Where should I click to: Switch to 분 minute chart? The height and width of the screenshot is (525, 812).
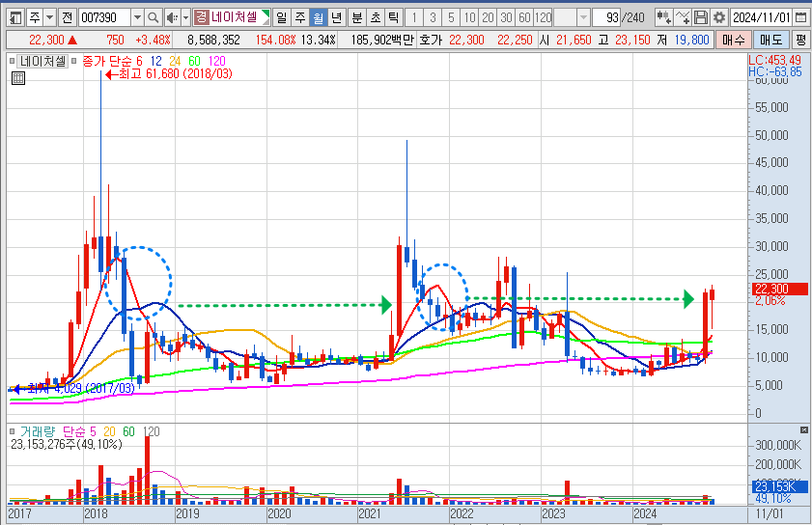(x=357, y=18)
